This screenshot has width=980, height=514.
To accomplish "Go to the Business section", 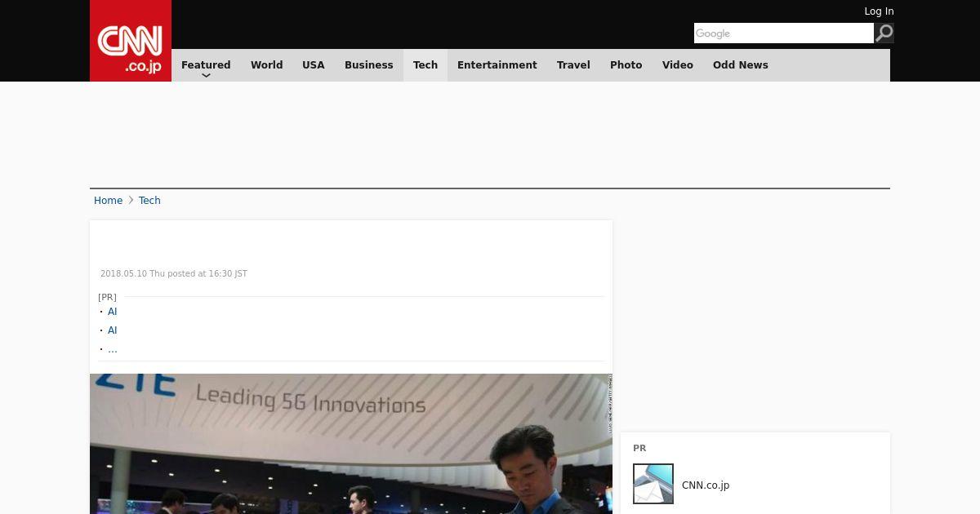I will [x=369, y=65].
